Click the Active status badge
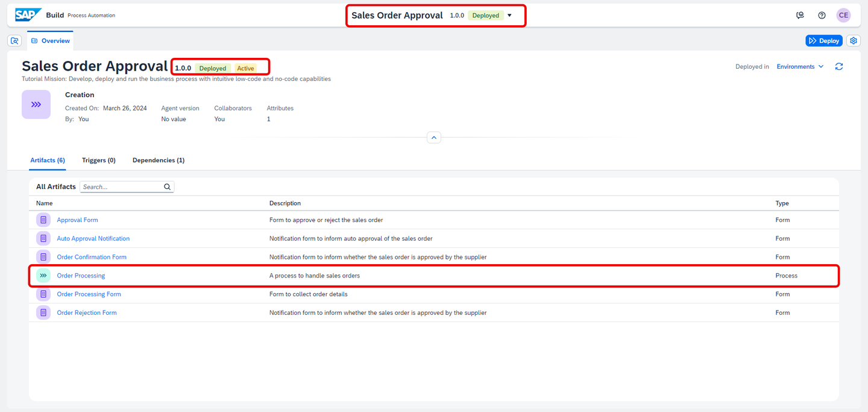 pyautogui.click(x=245, y=68)
